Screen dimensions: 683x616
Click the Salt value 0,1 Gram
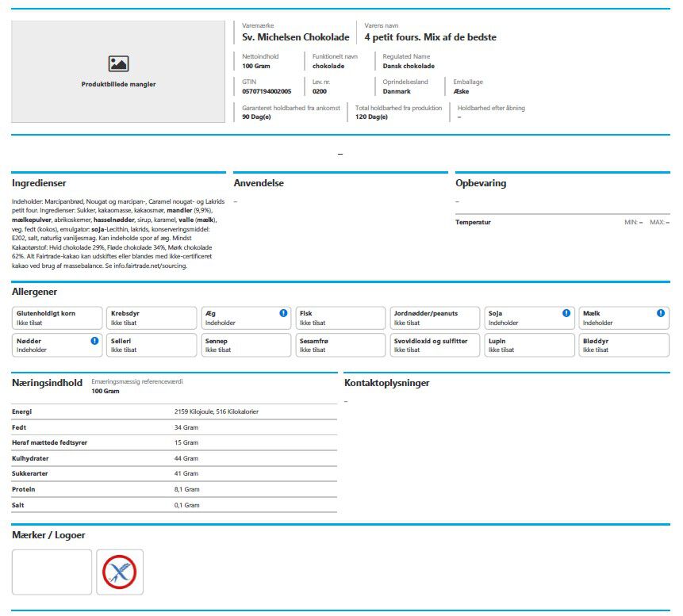point(187,505)
